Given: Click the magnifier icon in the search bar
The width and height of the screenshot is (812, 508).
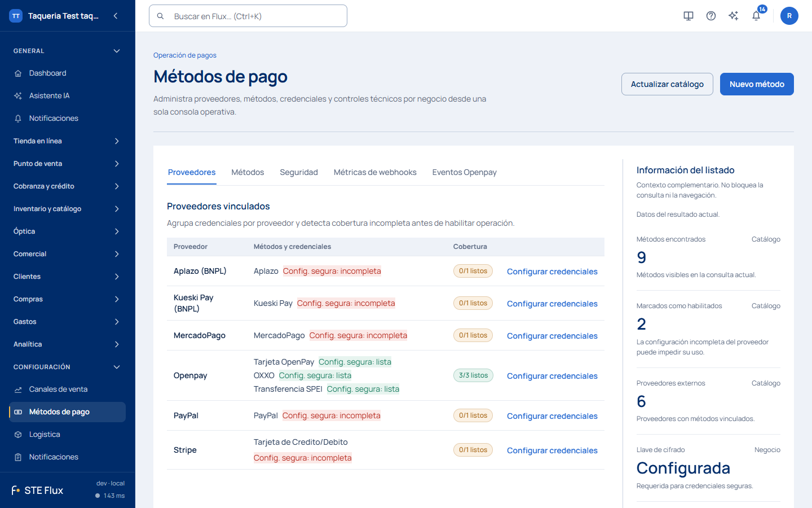Looking at the screenshot, I should click(x=161, y=16).
